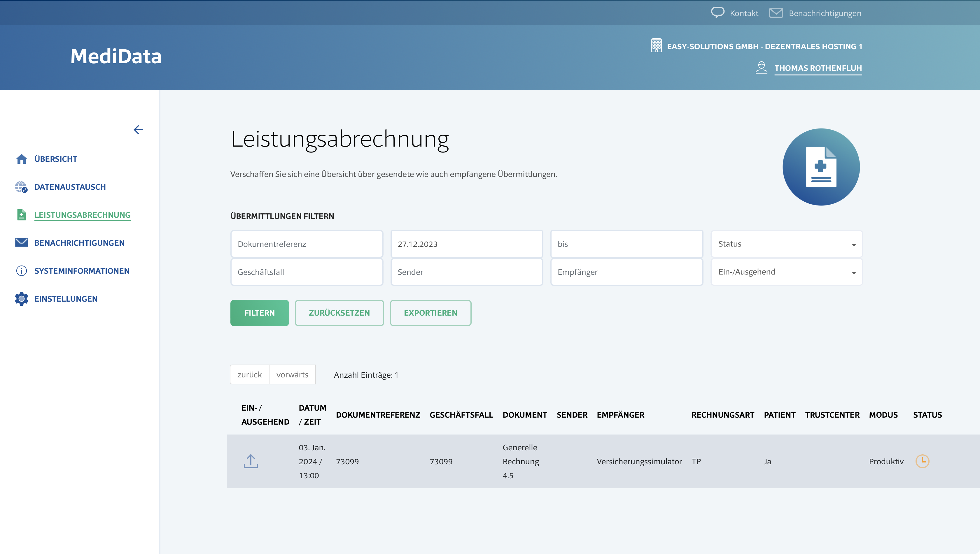Open Systeminformationen in the sidebar
Viewport: 980px width, 554px height.
82,271
